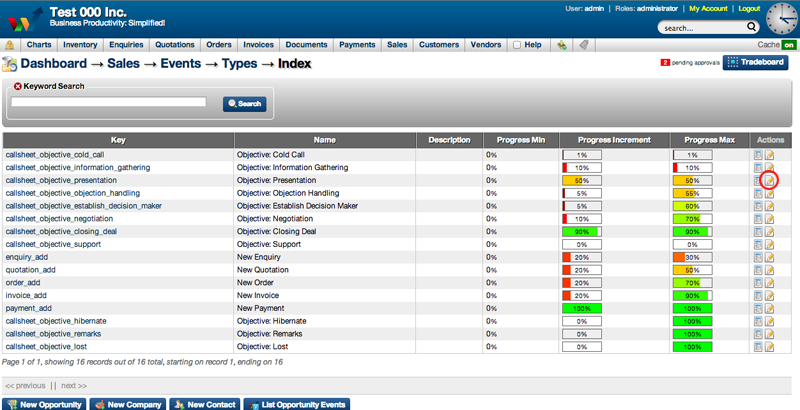Click the money icon beside Help
800x410 pixels.
[x=562, y=45]
